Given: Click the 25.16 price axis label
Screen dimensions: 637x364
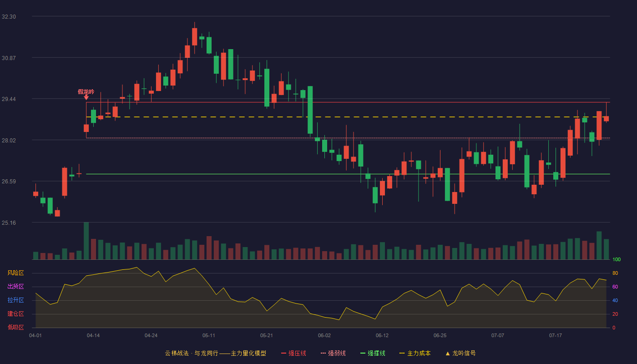Looking at the screenshot, I should click(9, 223).
